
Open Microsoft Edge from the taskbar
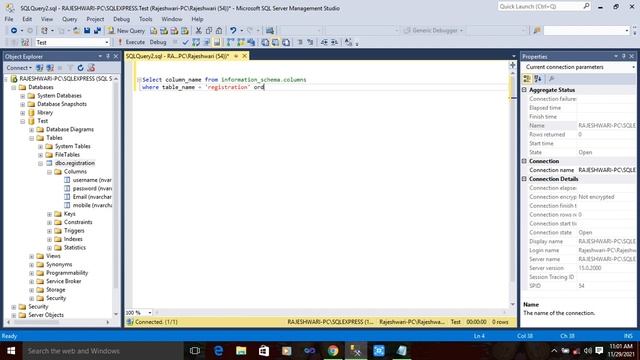[219, 351]
